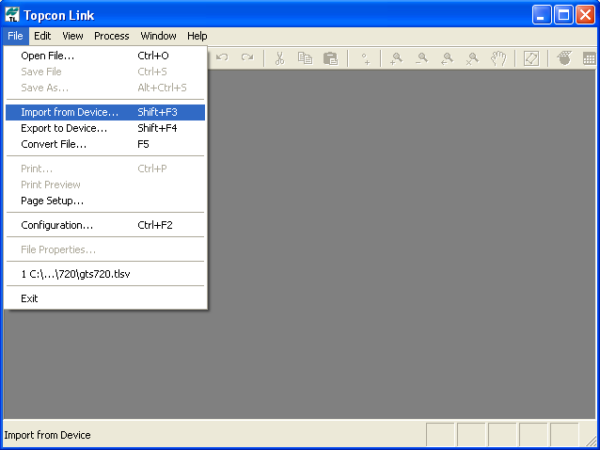The height and width of the screenshot is (450, 600).
Task: Click the table grid icon at toolbar end
Action: (590, 59)
